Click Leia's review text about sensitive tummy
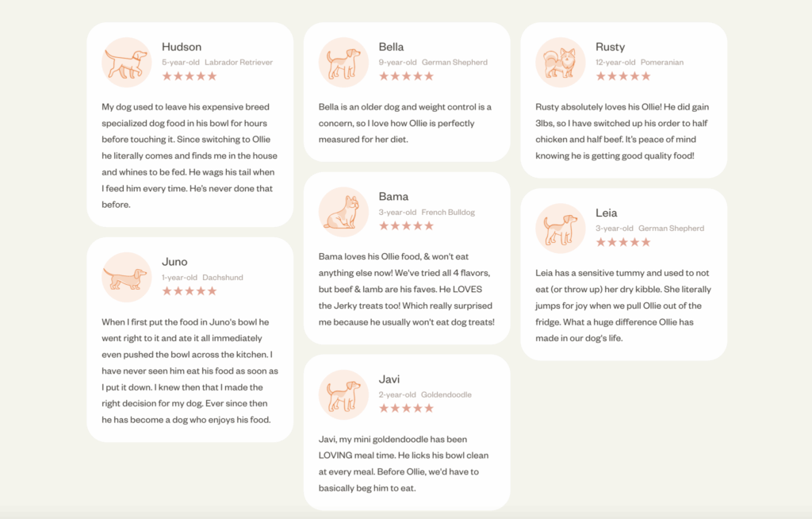The height and width of the screenshot is (519, 812). coord(623,306)
